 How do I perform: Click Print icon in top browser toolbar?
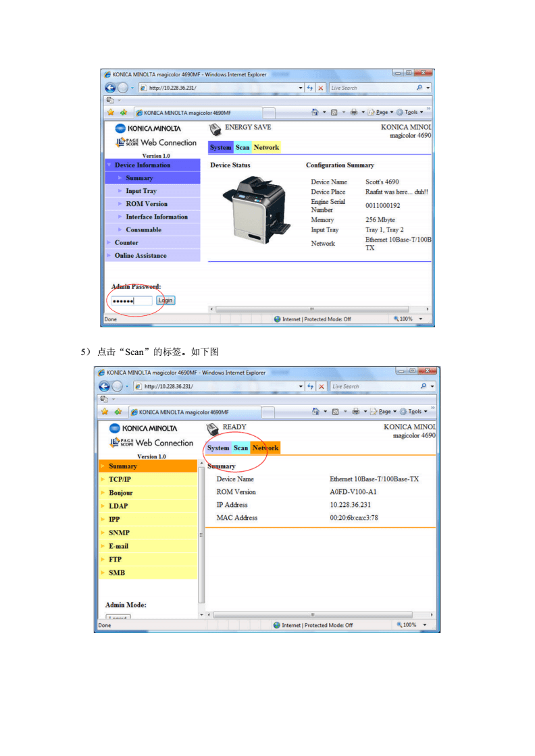pos(353,112)
